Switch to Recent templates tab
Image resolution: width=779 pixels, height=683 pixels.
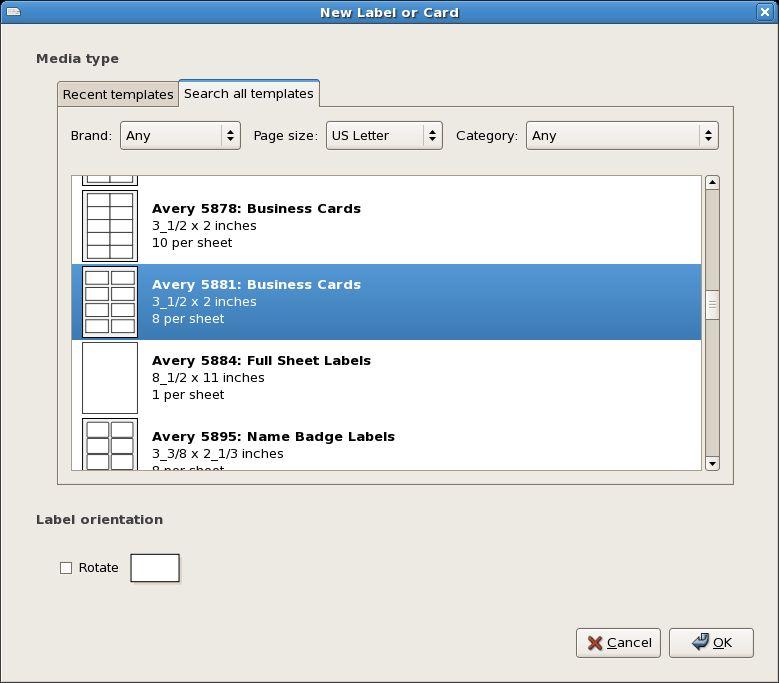(x=118, y=94)
